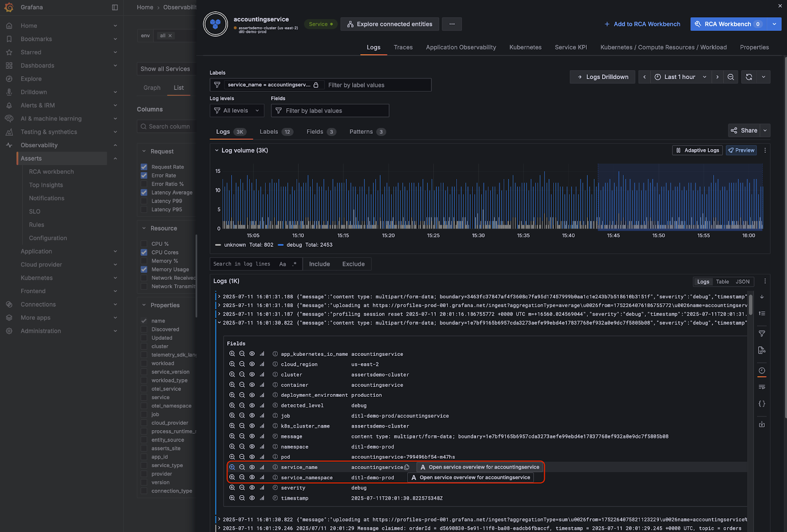Click the scroll to bottom arrow icon
The image size is (787, 532).
click(762, 297)
